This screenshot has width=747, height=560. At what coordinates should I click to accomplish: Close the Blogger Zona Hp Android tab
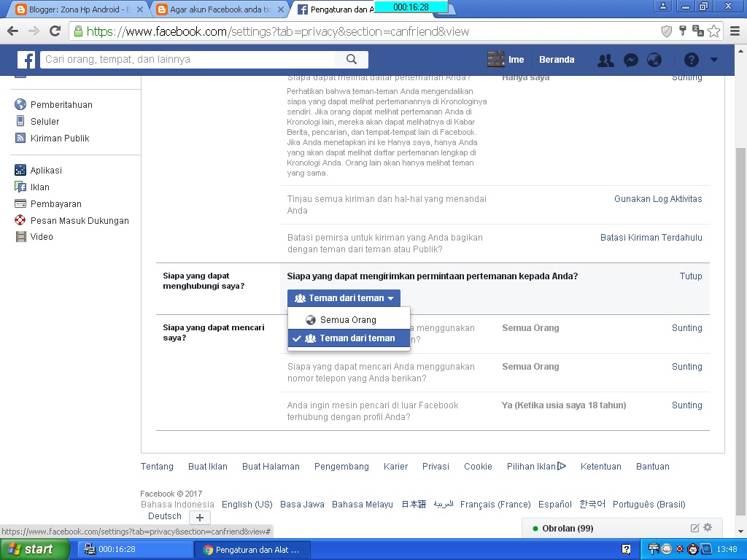(x=139, y=9)
